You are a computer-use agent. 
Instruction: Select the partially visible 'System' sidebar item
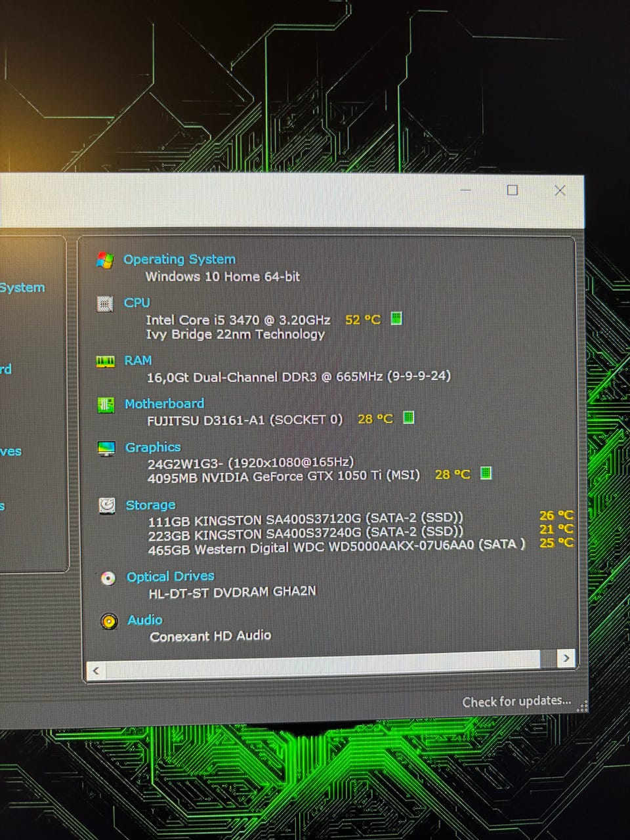pos(22,287)
